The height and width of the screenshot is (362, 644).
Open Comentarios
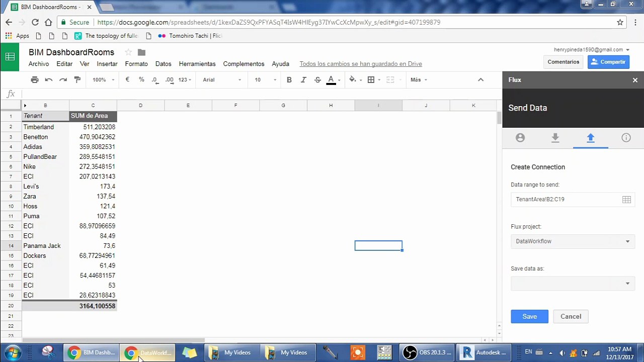[563, 62]
